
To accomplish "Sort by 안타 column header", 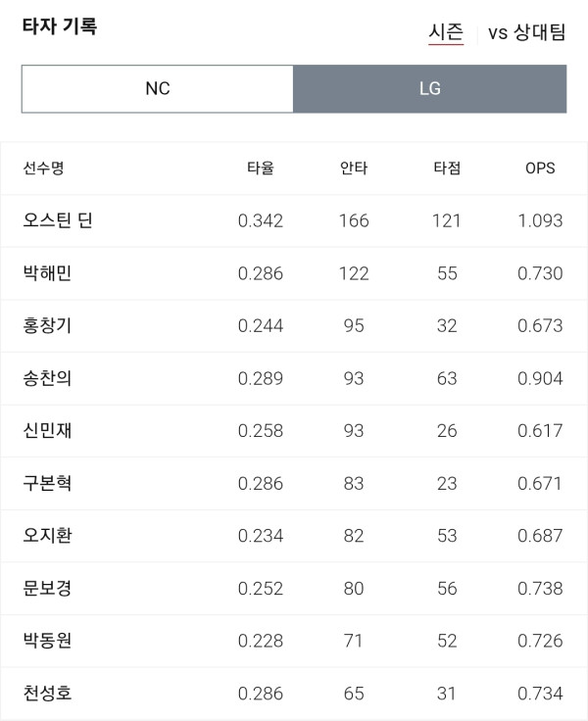I will click(x=354, y=168).
